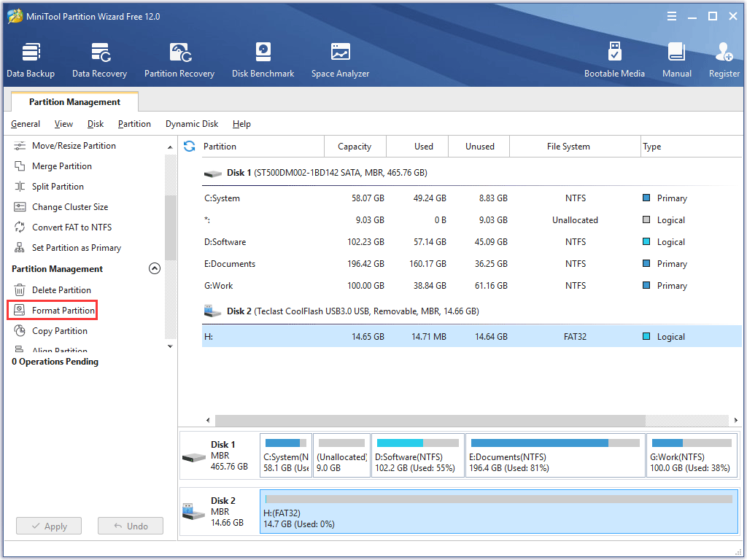
Task: Open the application hamburger menu in the title bar
Action: (671, 16)
